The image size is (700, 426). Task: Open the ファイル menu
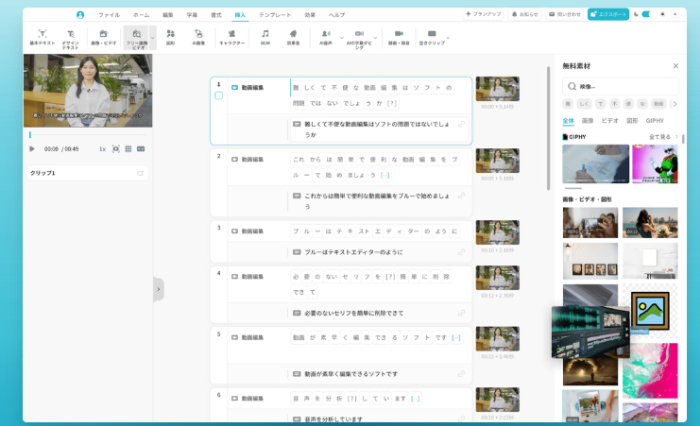[109, 15]
